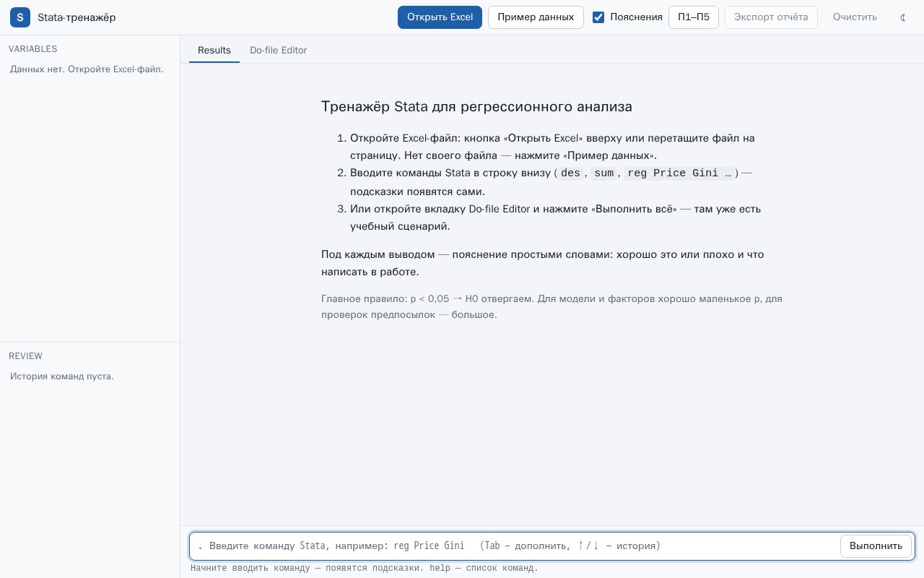Load data with Пример данных button

tap(536, 17)
